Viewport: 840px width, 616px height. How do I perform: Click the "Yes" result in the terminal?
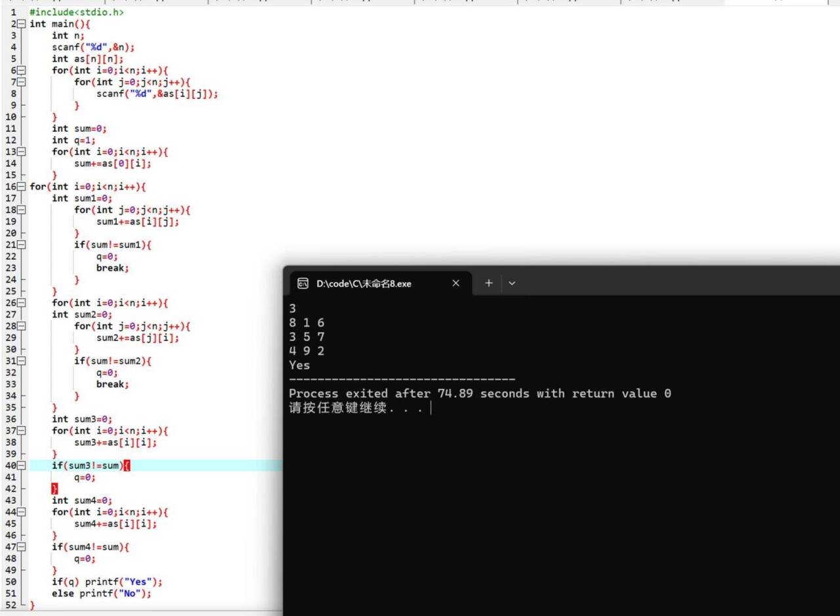coord(299,365)
